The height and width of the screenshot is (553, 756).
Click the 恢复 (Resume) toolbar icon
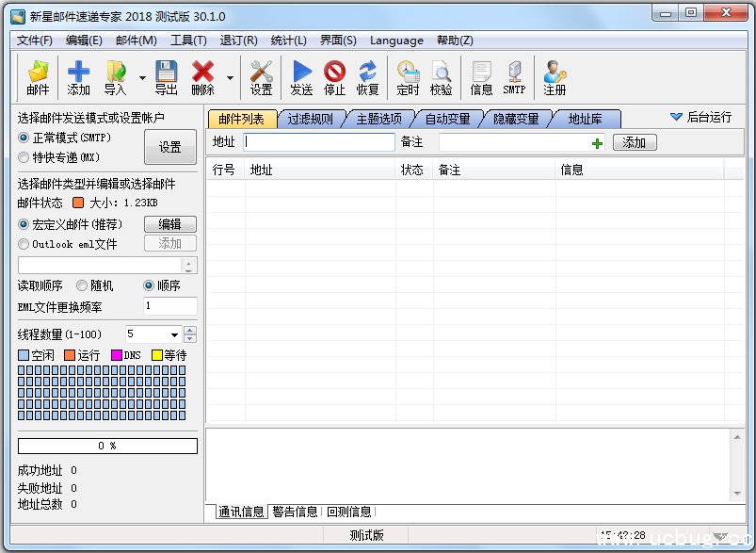[367, 77]
